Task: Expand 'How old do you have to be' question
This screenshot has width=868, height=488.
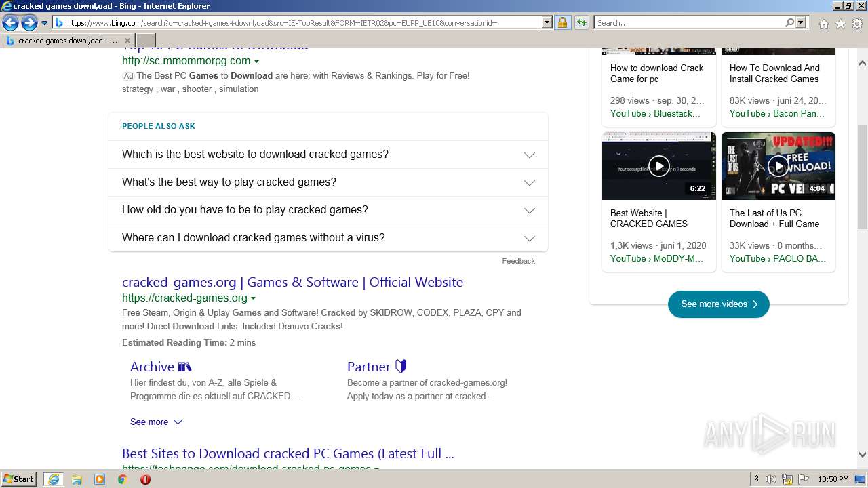Action: click(328, 210)
